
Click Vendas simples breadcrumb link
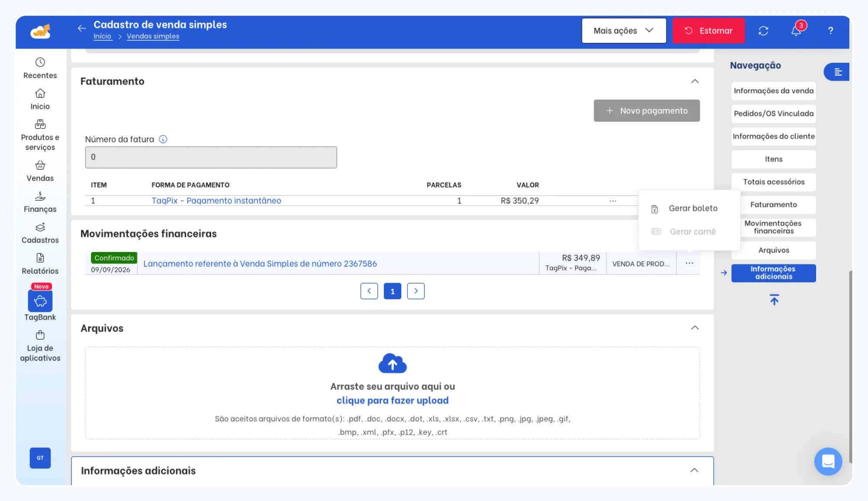(x=153, y=36)
